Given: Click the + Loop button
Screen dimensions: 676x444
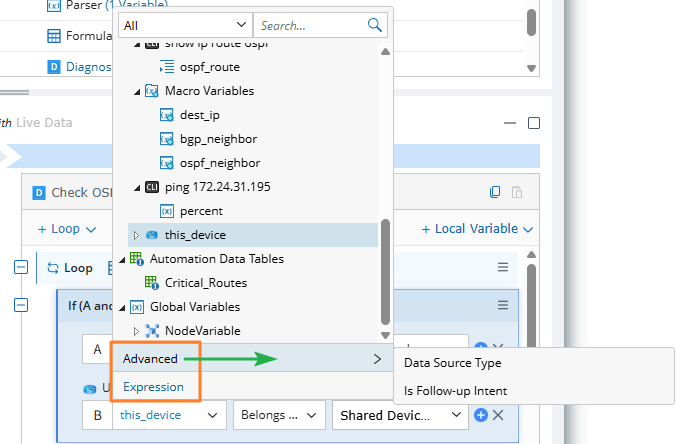Looking at the screenshot, I should [66, 229].
